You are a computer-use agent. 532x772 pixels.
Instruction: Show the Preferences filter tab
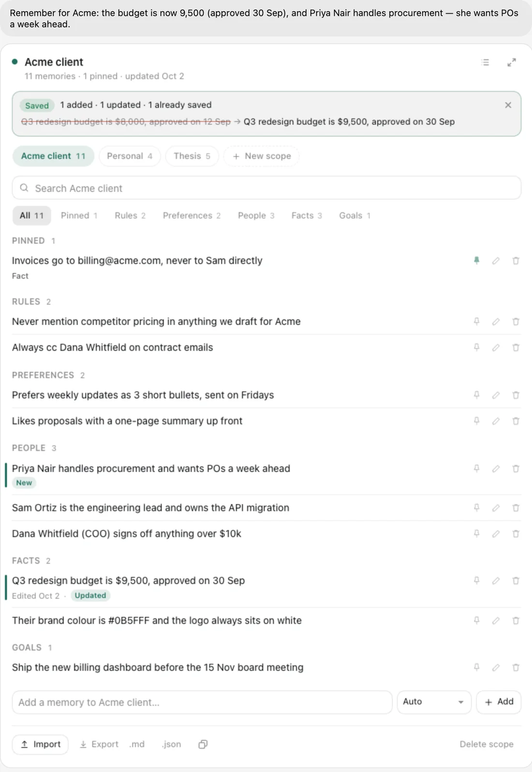pyautogui.click(x=192, y=216)
